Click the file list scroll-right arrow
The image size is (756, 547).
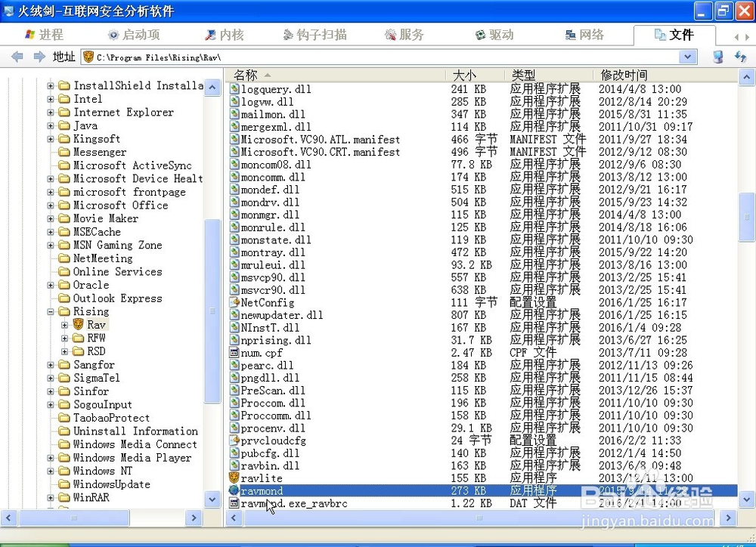click(729, 518)
